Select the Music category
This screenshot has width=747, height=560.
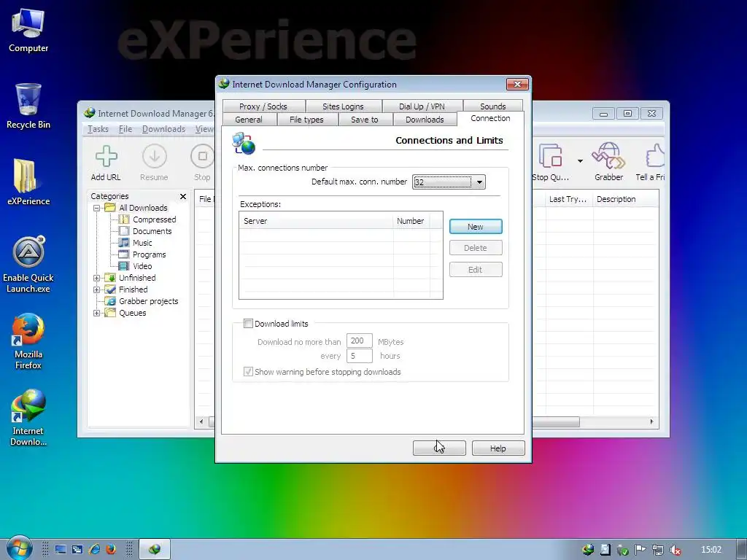point(142,243)
